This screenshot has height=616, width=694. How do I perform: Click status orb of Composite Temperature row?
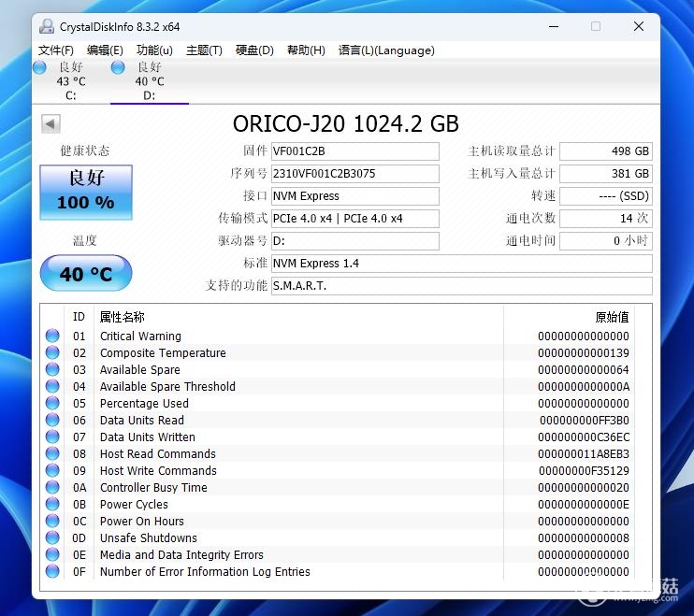52,353
